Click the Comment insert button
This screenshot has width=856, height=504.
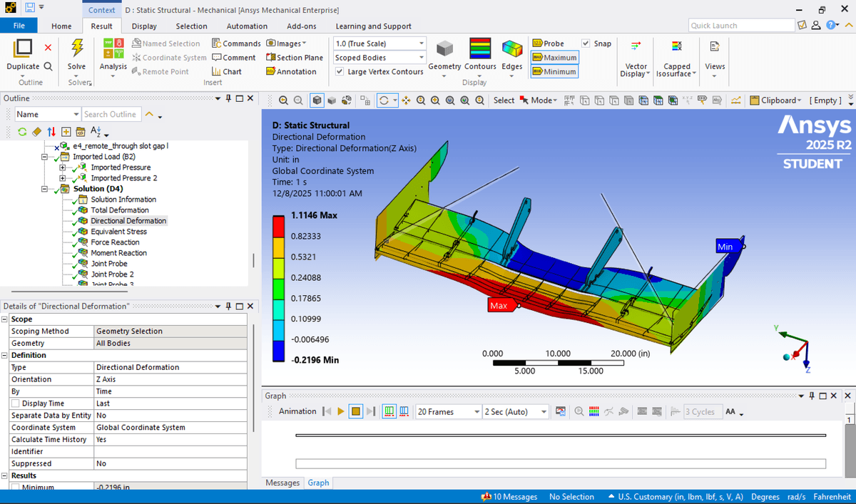(234, 58)
